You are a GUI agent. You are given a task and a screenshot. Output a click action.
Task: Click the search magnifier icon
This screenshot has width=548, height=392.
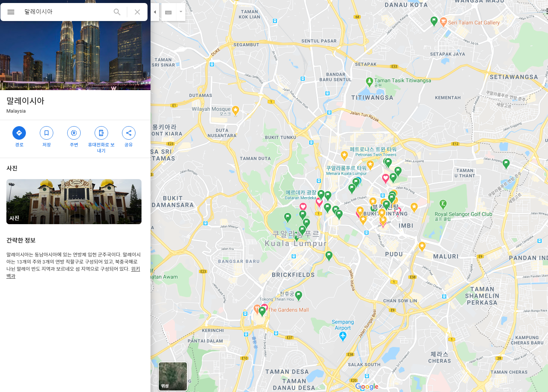coord(117,12)
